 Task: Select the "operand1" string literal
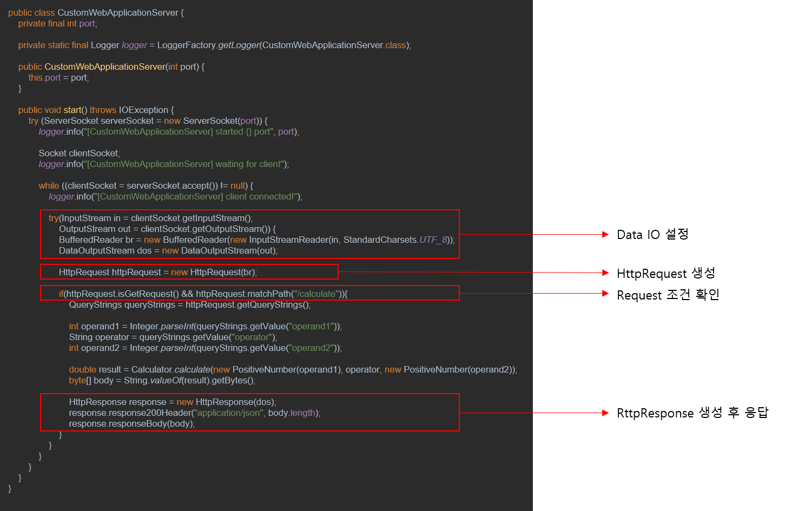coord(311,326)
